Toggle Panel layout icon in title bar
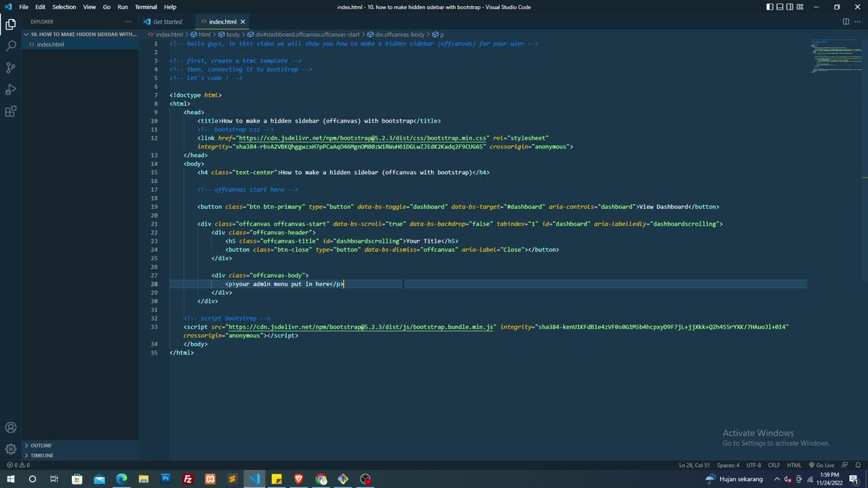Viewport: 868px width, 488px height. [781, 7]
